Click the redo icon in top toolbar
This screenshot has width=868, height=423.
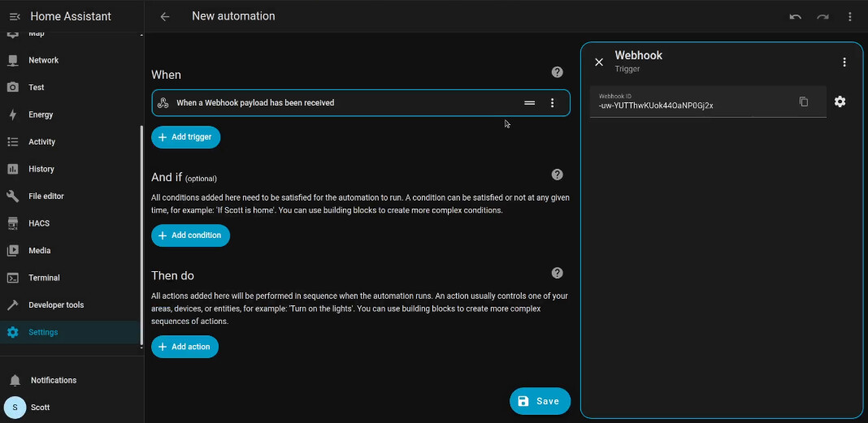[x=822, y=16]
